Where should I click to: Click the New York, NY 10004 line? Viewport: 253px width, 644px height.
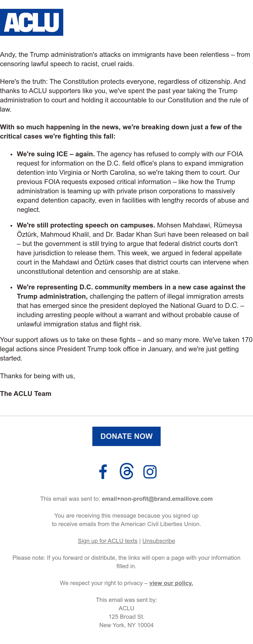pyautogui.click(x=126, y=625)
